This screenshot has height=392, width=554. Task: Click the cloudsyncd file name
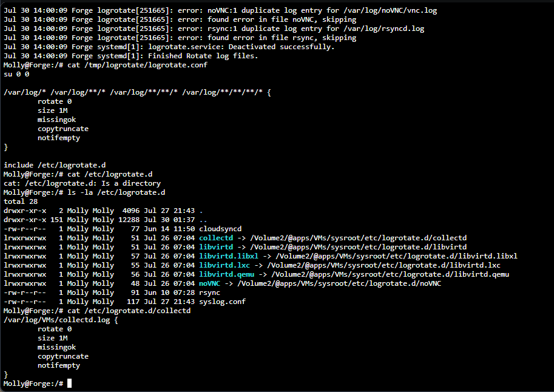[x=220, y=229]
